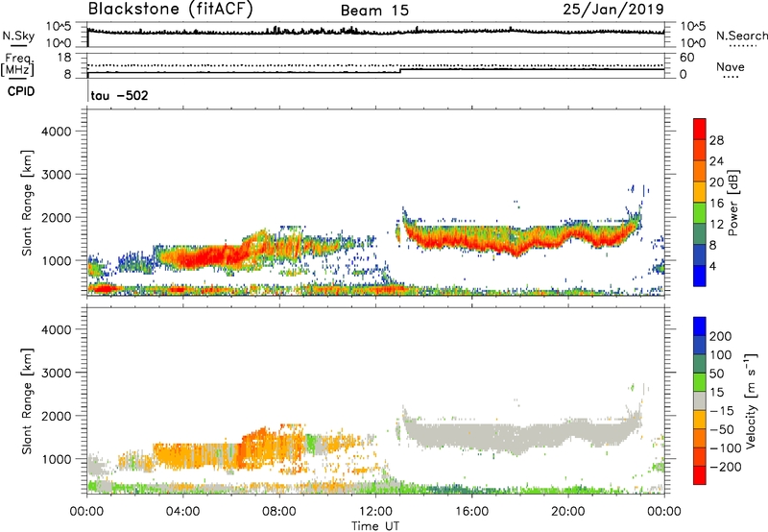This screenshot has width=768, height=532.
Task: Click the "4" power colorbar value
Action: pyautogui.click(x=712, y=267)
